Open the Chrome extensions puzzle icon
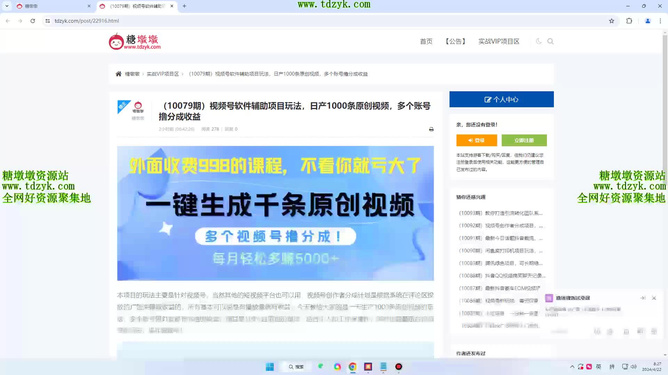Viewport: 668px width, 375px height. [x=629, y=21]
